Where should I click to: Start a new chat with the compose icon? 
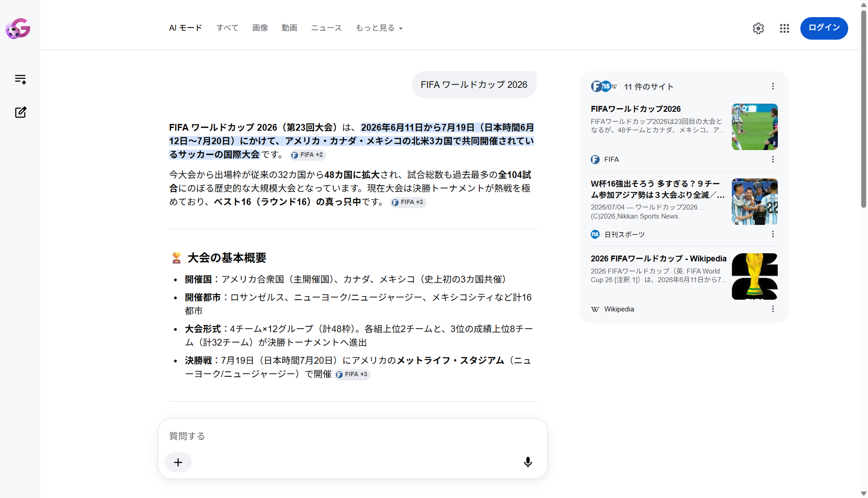click(20, 112)
